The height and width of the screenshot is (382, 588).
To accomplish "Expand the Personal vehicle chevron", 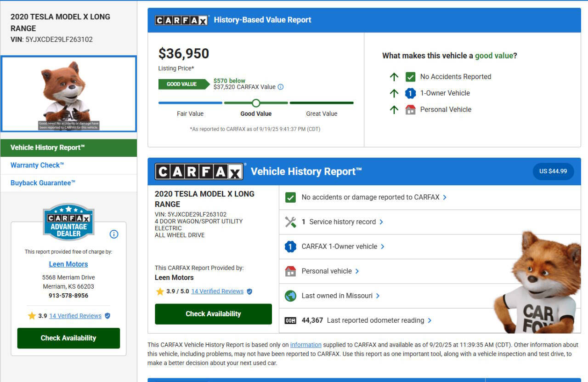I will [x=357, y=271].
